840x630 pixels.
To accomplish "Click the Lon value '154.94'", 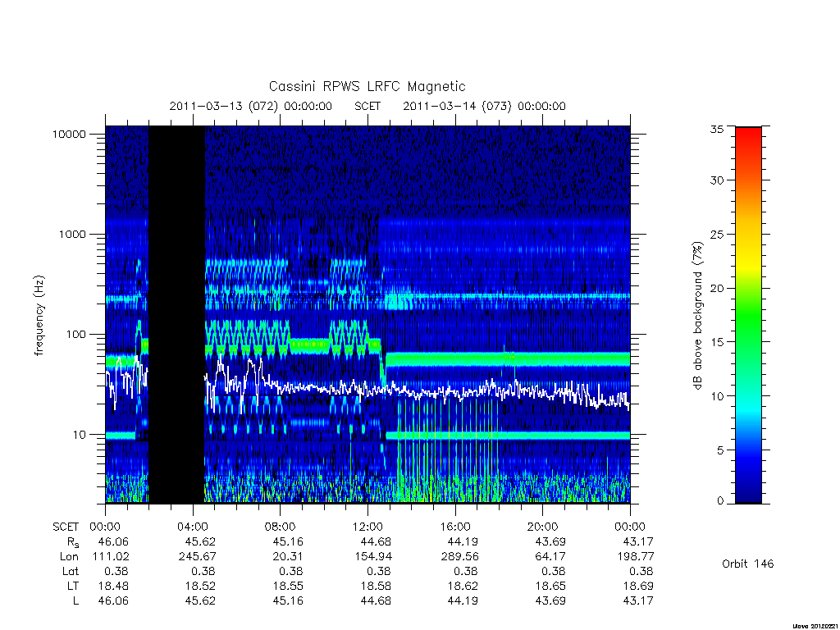I will point(373,557).
